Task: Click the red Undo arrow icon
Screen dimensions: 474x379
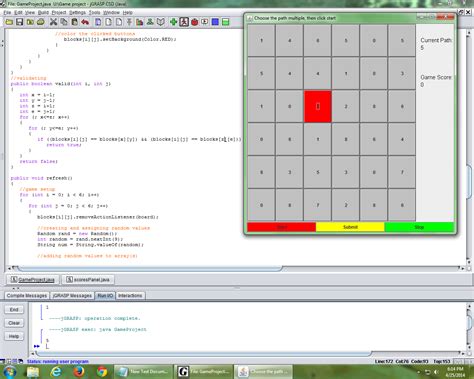Action: tap(85, 22)
